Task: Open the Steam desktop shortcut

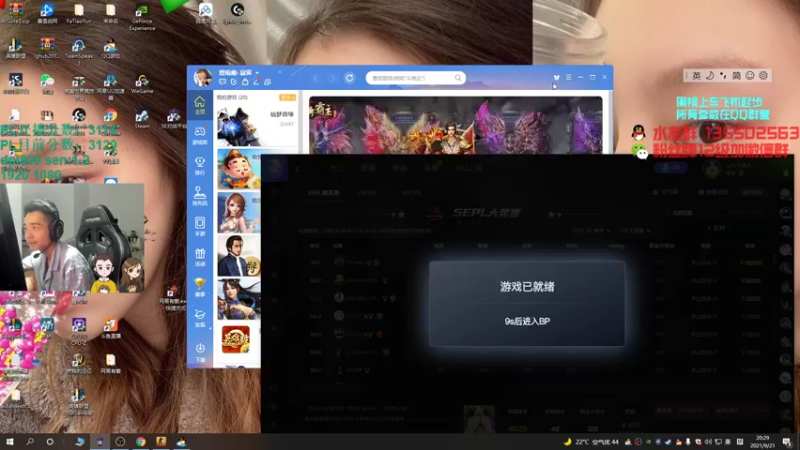Action: tap(142, 119)
